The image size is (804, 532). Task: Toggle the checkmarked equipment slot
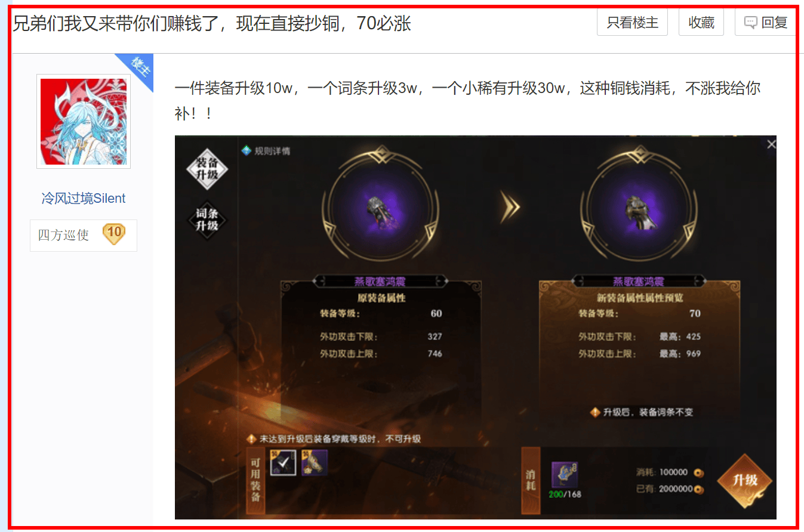pos(284,462)
